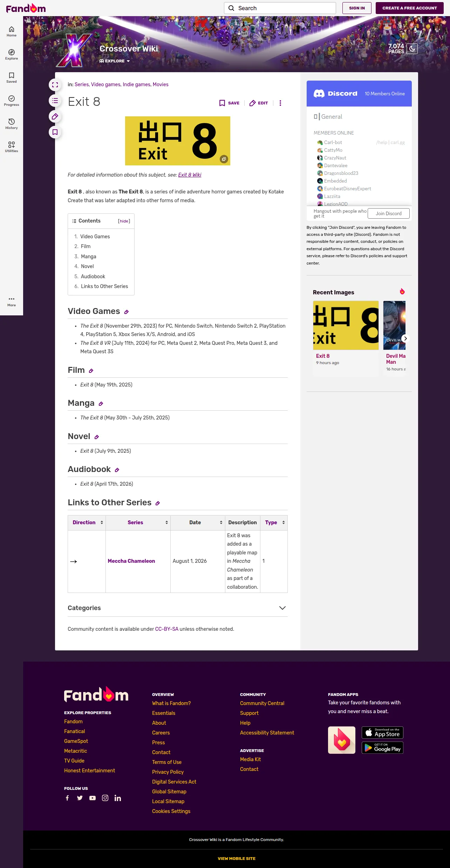
Task: Hide the Contents box
Action: click(124, 221)
